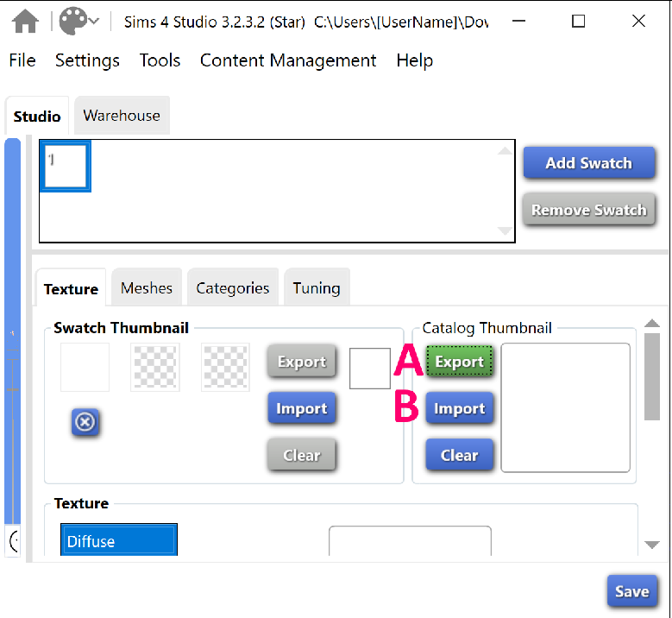Open the Help menu
The width and height of the screenshot is (672, 618).
click(x=414, y=60)
